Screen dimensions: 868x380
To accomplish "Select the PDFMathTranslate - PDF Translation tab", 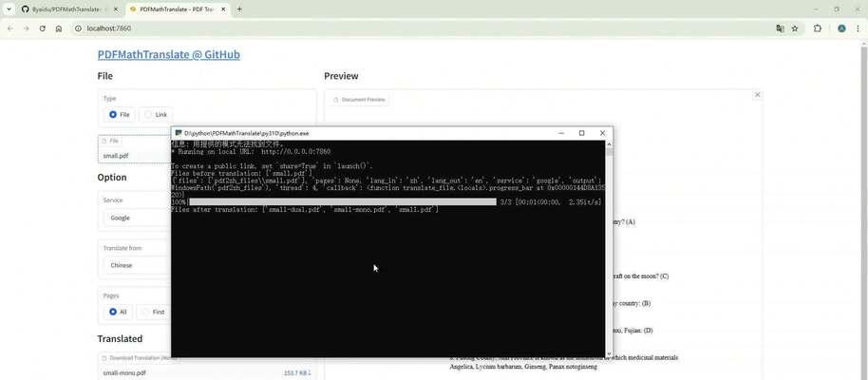I will 178,9.
